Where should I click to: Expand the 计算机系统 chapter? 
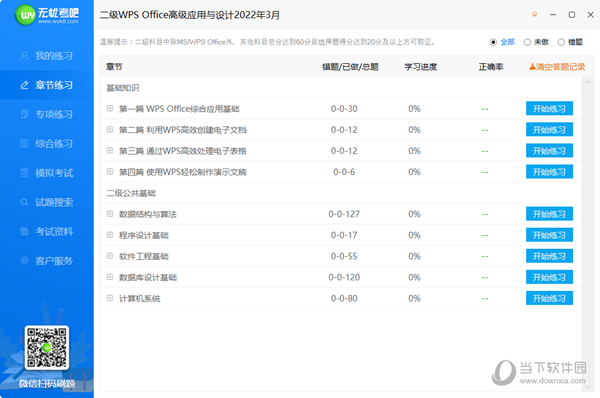(x=110, y=298)
